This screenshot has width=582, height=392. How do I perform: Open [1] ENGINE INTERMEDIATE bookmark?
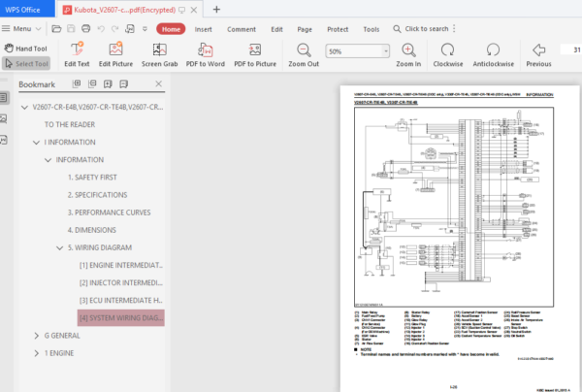click(121, 265)
